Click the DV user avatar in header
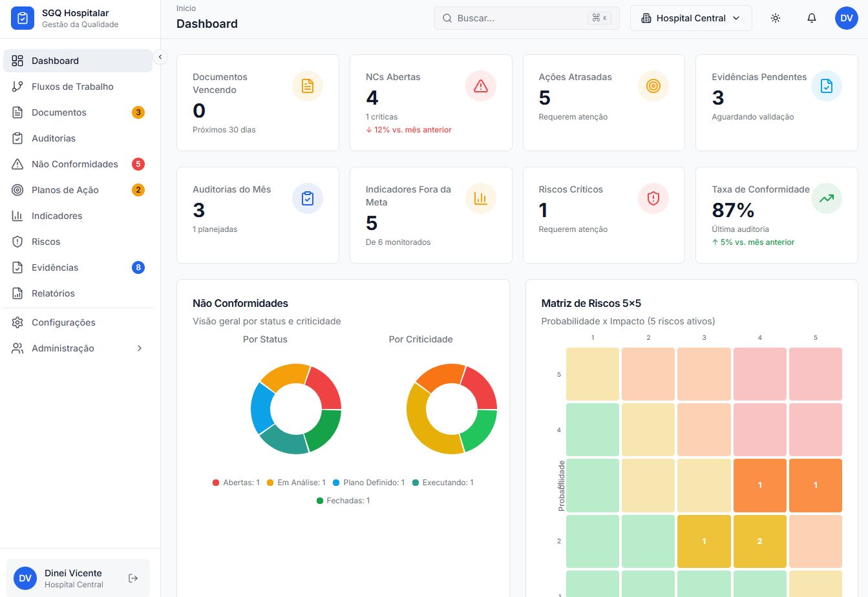The height and width of the screenshot is (597, 868). [846, 18]
